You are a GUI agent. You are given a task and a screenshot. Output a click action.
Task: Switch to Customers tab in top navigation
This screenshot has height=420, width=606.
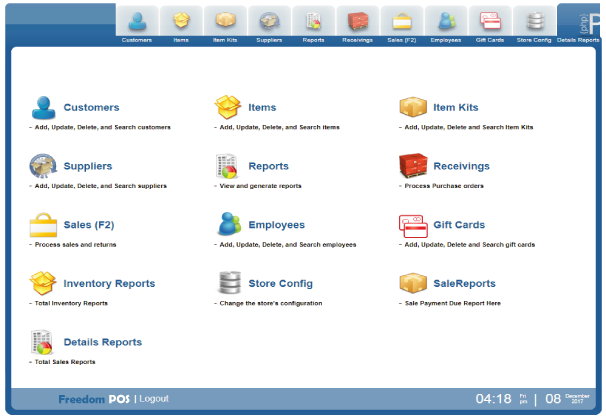[137, 24]
